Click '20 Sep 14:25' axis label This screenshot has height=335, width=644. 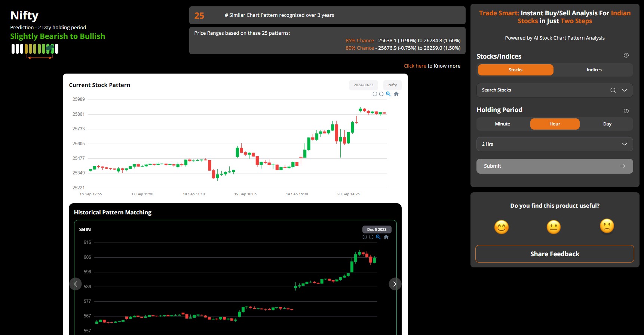(348, 194)
